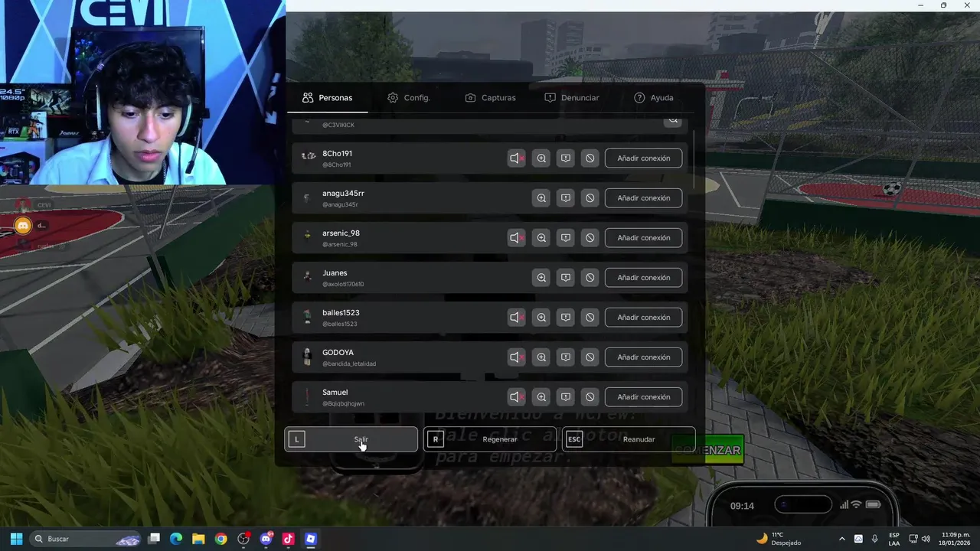
Task: Report balles1523 using the flag icon
Action: tap(566, 318)
